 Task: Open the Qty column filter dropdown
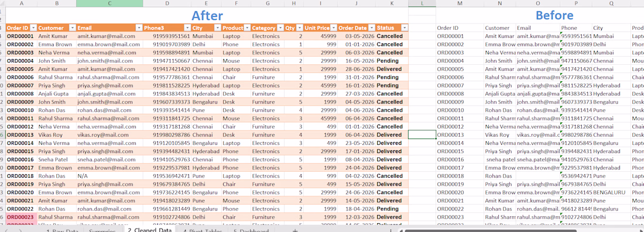point(299,28)
